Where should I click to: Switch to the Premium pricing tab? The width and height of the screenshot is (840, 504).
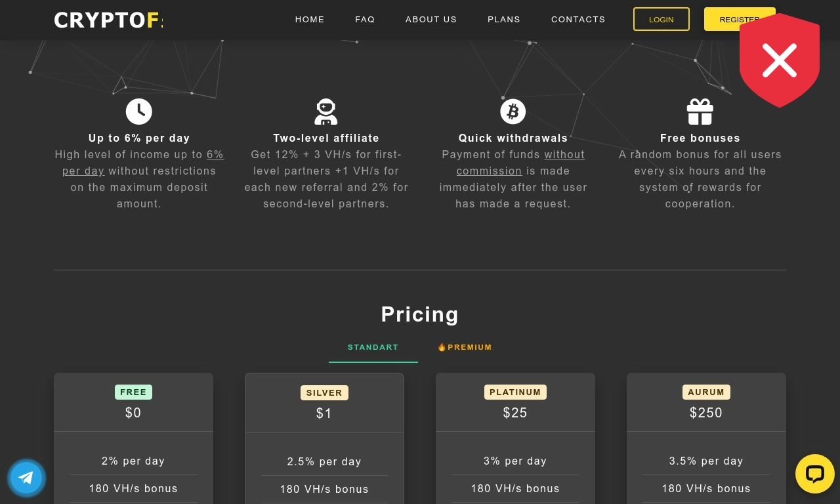coord(465,347)
